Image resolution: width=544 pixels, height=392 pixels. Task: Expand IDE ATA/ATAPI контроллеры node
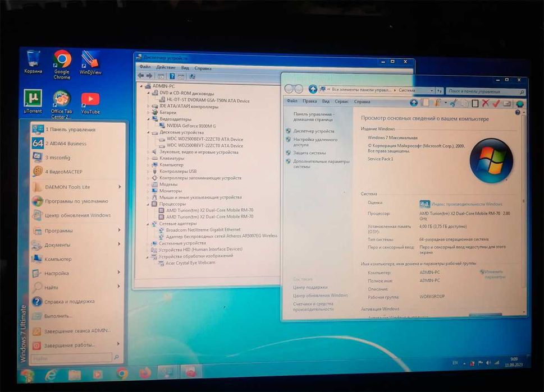[x=148, y=107]
